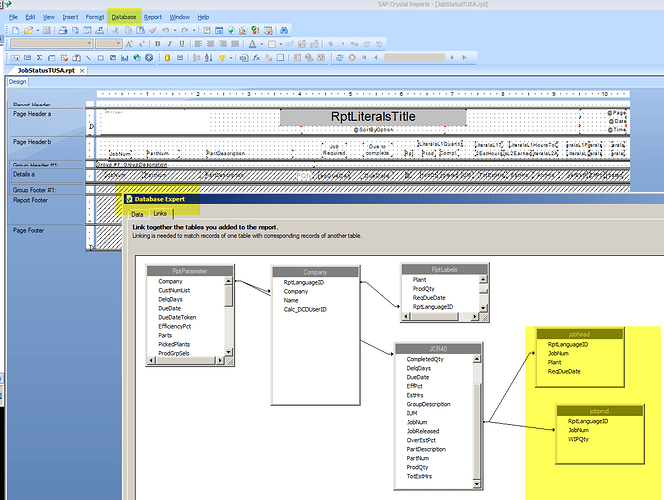Image resolution: width=664 pixels, height=500 pixels.
Task: Click the Stop processing icon
Action: (352, 58)
